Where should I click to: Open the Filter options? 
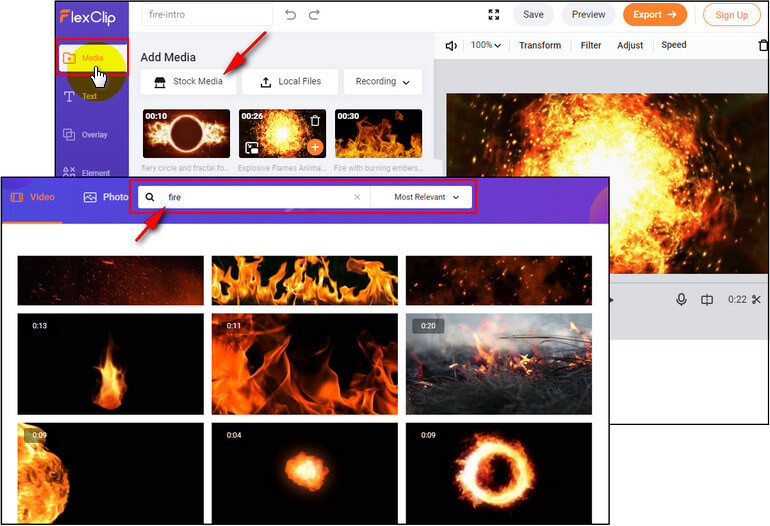point(591,45)
